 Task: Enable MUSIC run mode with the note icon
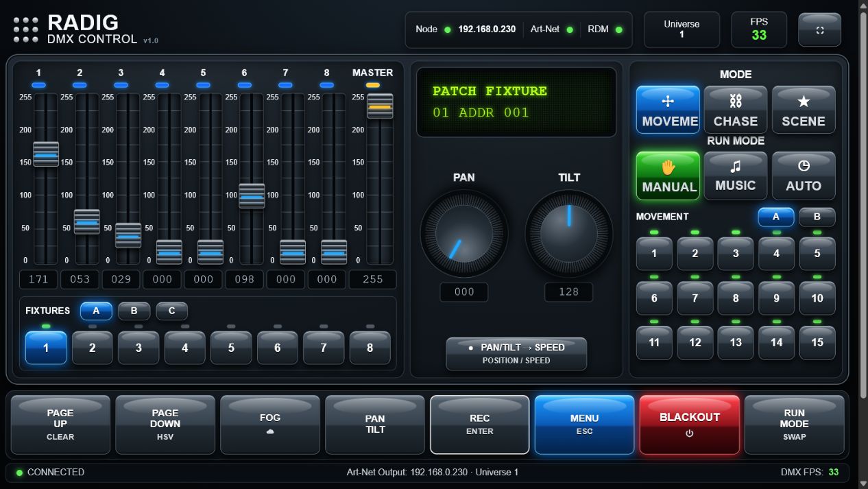(736, 176)
